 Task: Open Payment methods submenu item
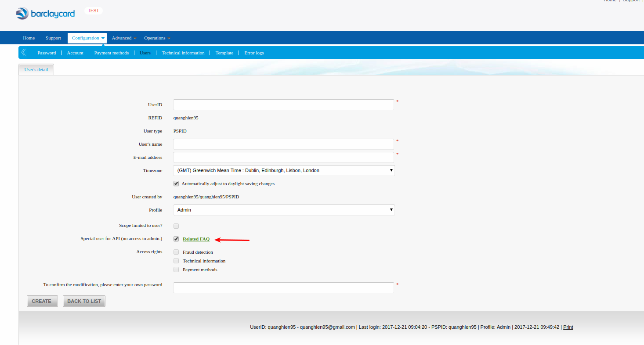coord(112,53)
